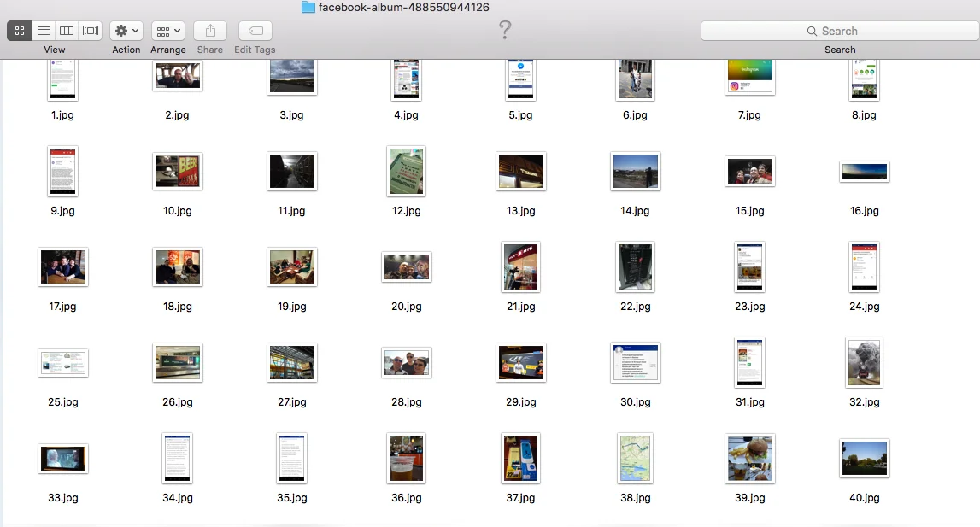Switch to Cover Flow view
The image size is (980, 527).
[x=91, y=31]
